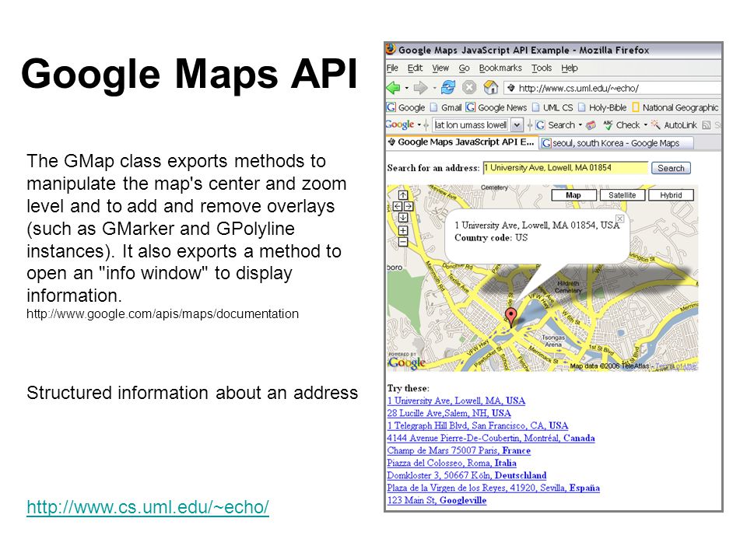Expand the Google toolbar search box dropdown
747x560 pixels.
pyautogui.click(x=517, y=125)
